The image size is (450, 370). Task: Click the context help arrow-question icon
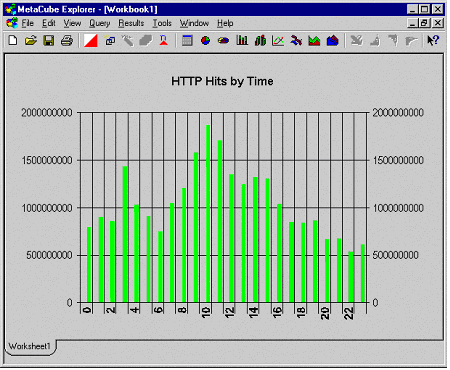click(x=434, y=41)
